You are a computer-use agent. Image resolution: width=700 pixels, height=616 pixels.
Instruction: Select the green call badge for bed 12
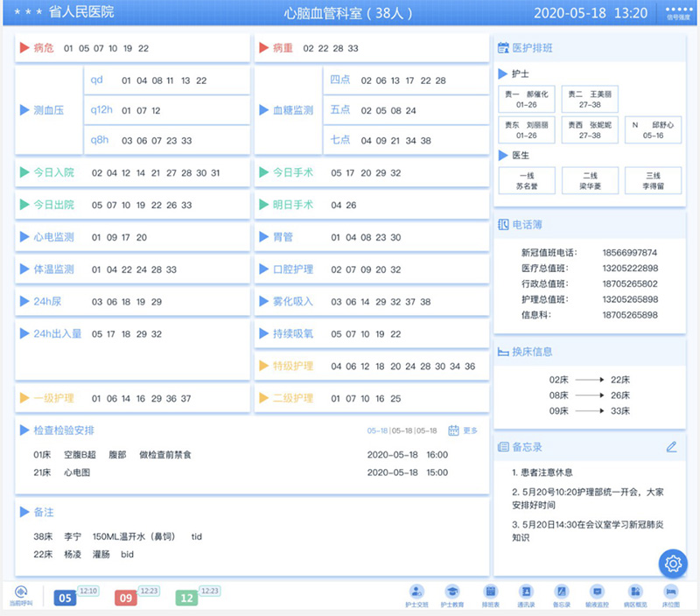pos(186,598)
